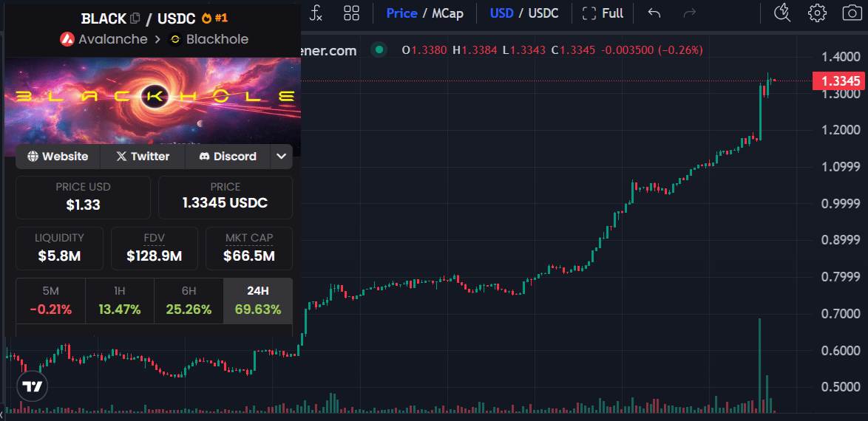Expand more links chevron beside Discord
Screen dimensions: 868x421
[x=281, y=157]
